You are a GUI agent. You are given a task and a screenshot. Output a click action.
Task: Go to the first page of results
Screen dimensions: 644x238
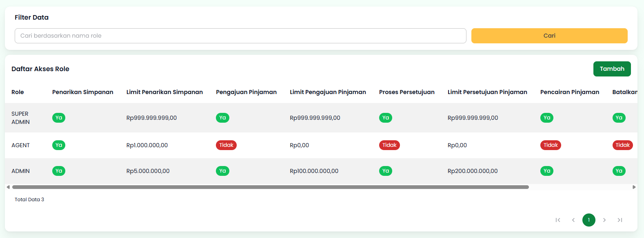pyautogui.click(x=558, y=220)
